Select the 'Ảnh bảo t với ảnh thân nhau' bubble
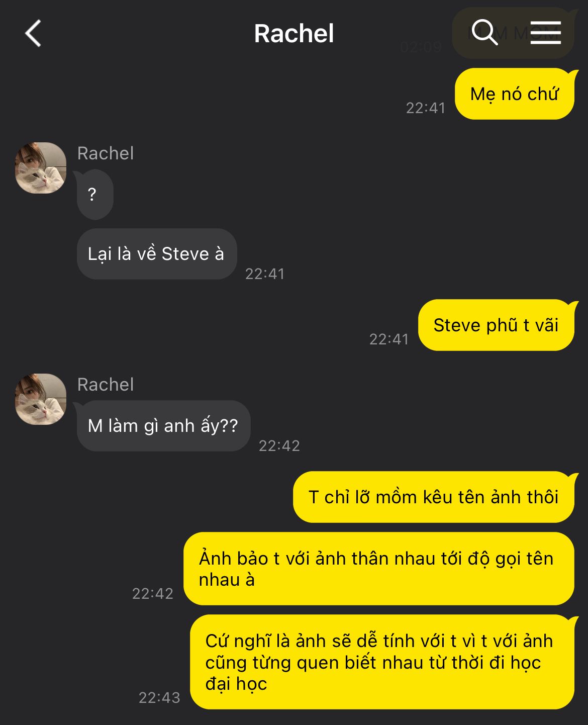Viewport: 588px width, 725px height. coord(379,569)
